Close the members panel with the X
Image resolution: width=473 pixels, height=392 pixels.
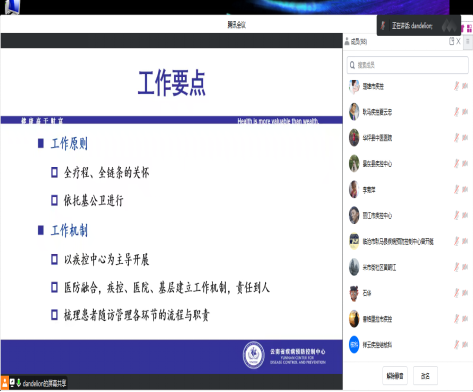[458, 41]
